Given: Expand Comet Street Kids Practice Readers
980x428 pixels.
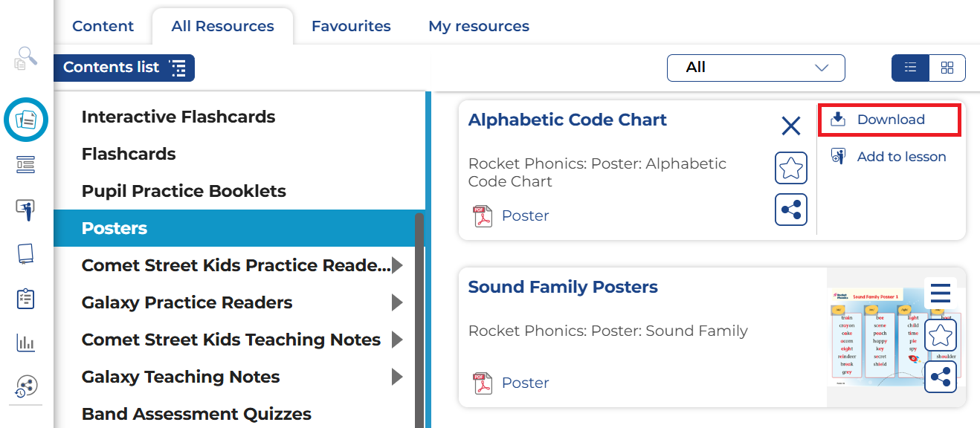Looking at the screenshot, I should (x=398, y=265).
